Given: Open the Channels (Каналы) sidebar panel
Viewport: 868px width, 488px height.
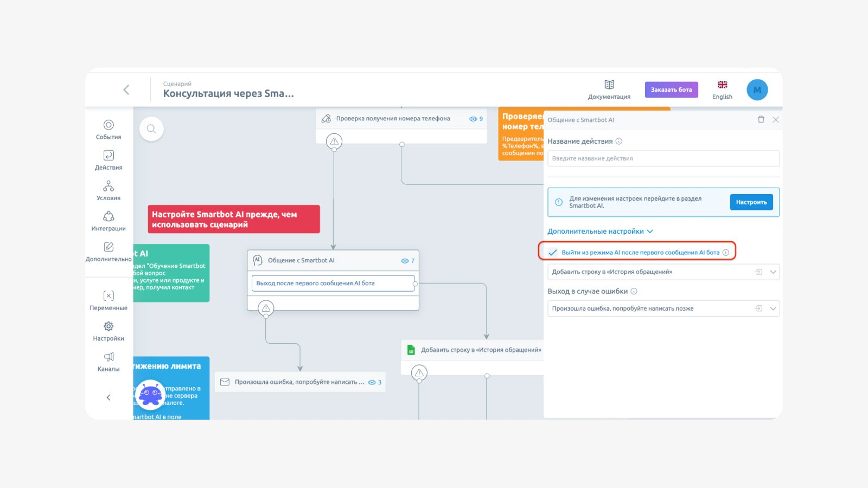Looking at the screenshot, I should pyautogui.click(x=108, y=361).
